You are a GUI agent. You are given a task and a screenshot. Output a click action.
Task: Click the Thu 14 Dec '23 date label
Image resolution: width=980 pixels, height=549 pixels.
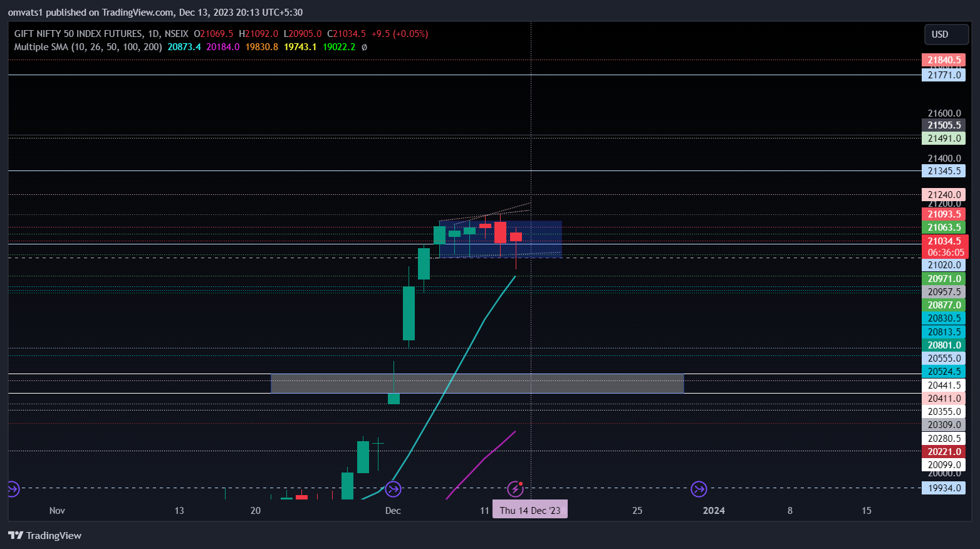530,510
